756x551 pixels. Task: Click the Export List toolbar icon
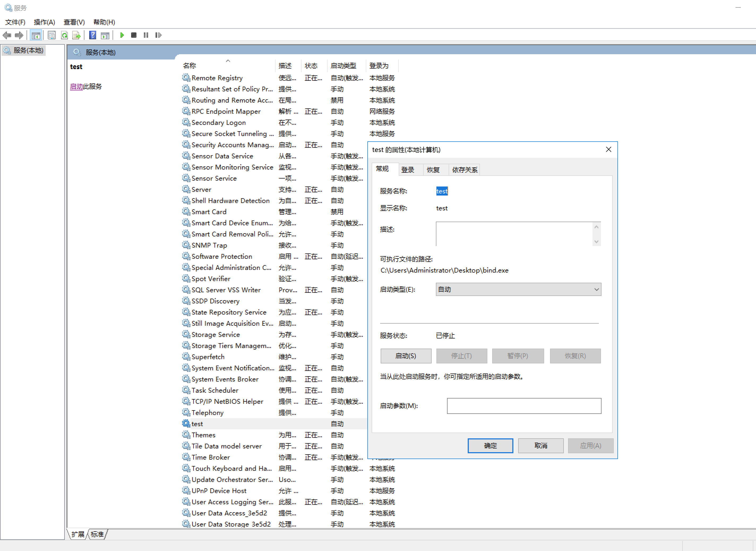(x=76, y=35)
